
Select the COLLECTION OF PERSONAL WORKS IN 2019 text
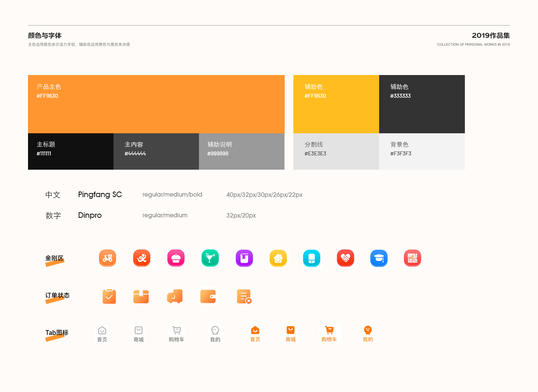[x=474, y=45]
